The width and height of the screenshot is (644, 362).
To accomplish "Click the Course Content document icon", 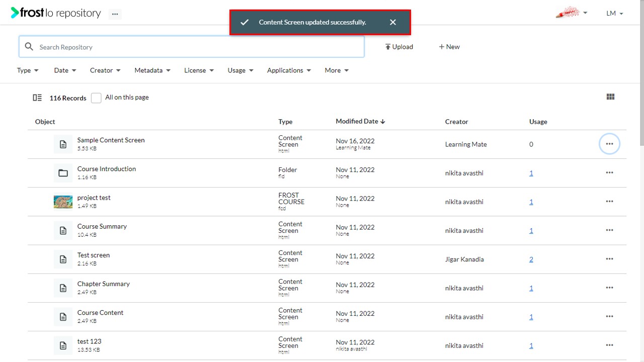I will [63, 317].
